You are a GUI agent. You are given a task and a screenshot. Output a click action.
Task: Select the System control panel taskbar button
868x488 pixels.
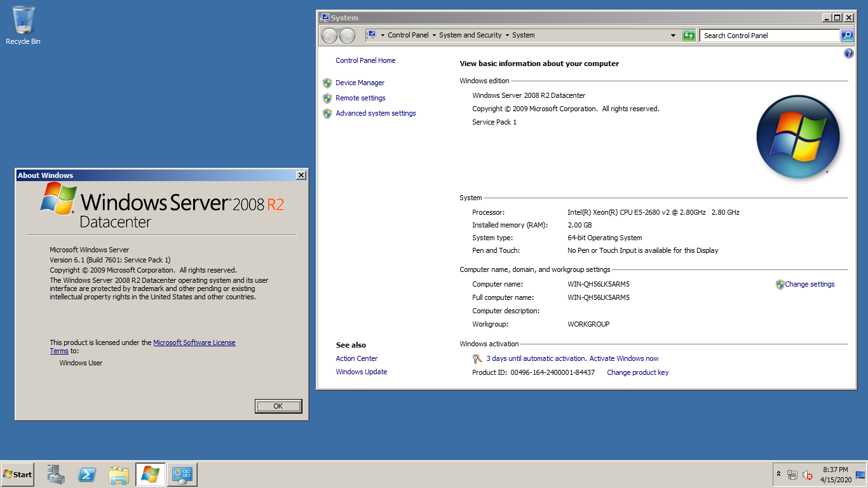point(182,474)
